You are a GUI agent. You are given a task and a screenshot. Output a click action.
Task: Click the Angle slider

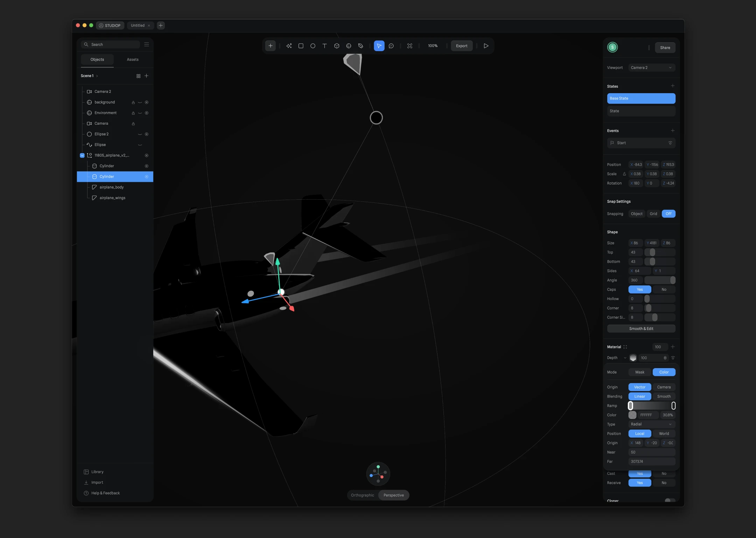point(660,280)
